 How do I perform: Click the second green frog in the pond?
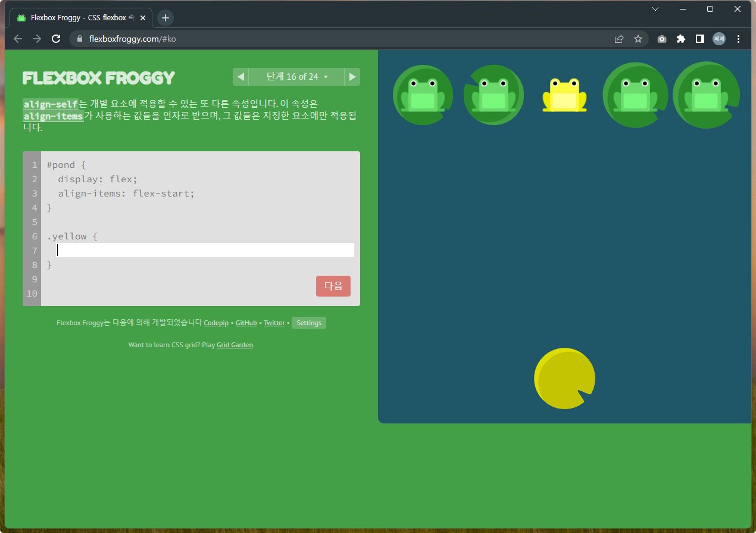tap(493, 95)
